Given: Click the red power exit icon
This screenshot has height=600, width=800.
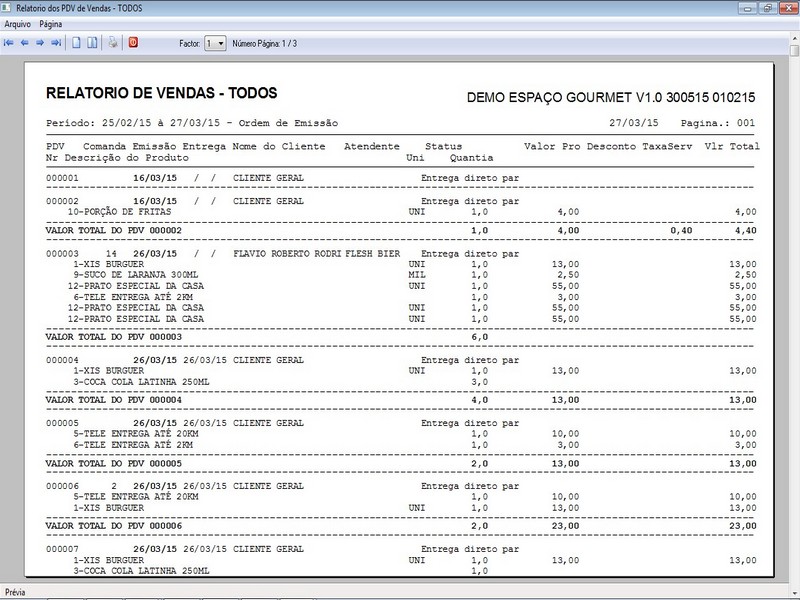Looking at the screenshot, I should (x=133, y=43).
